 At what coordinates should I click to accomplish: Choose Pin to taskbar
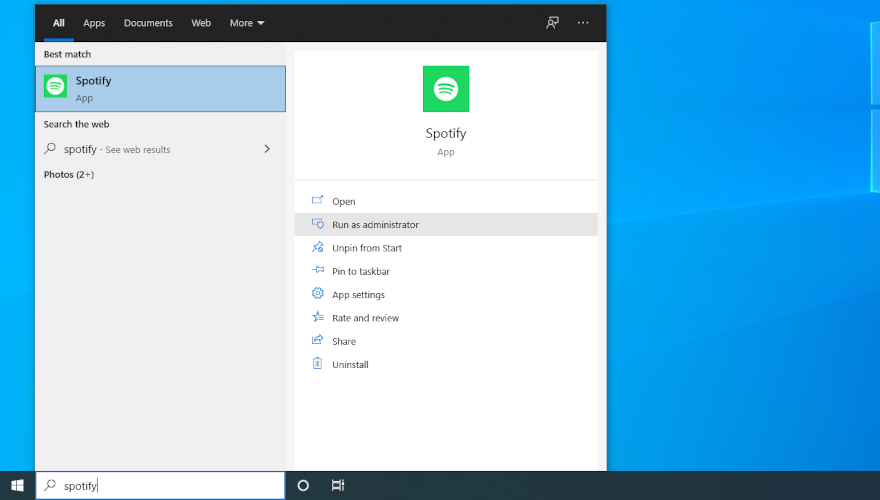point(446,271)
